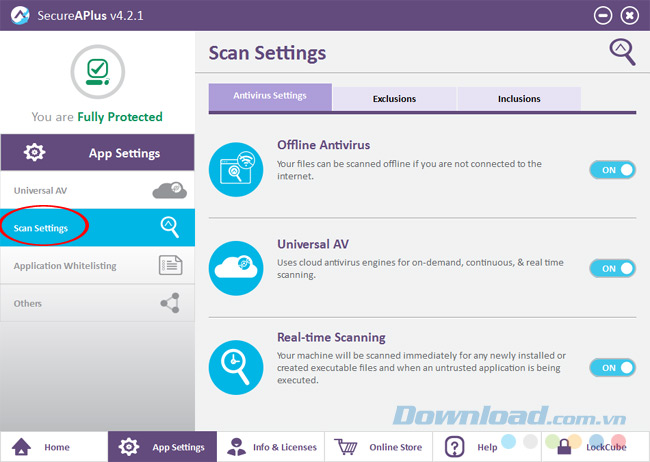Open the Exclusions tab
The width and height of the screenshot is (650, 462).
coord(394,99)
